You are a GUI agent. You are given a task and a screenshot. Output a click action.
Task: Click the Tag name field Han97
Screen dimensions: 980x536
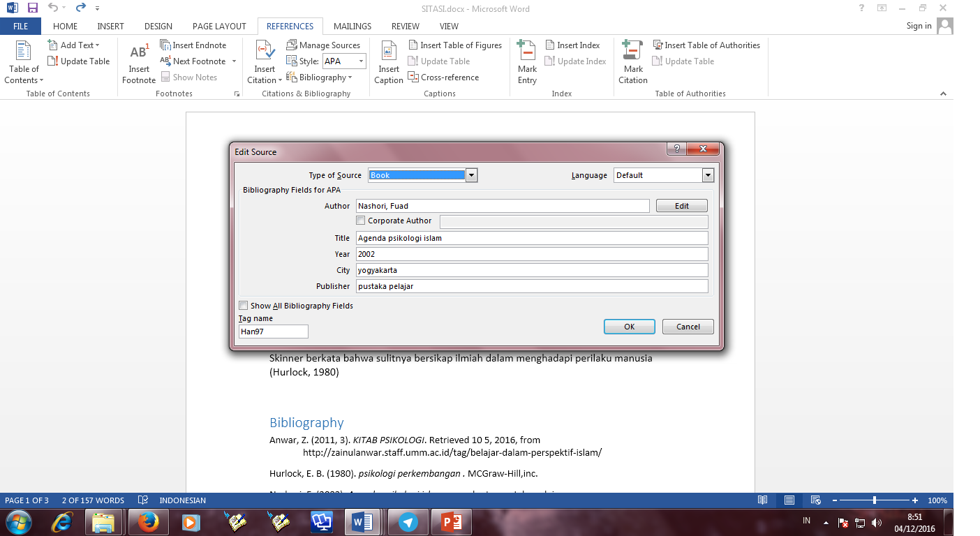tap(273, 332)
